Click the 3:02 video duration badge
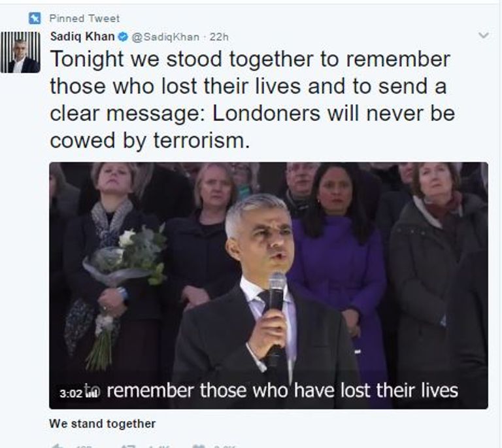Image resolution: width=502 pixels, height=448 pixels. tap(71, 394)
